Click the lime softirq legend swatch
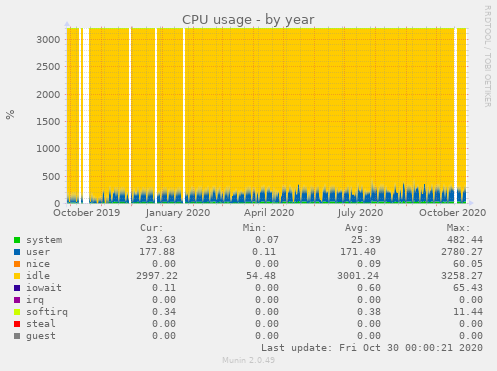The image size is (497, 371). point(17,312)
